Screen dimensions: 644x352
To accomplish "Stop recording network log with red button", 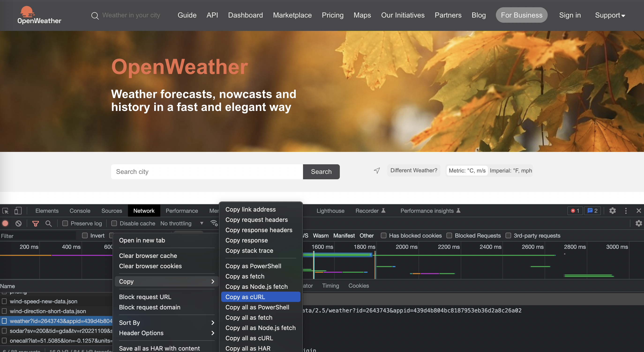I will (5, 224).
